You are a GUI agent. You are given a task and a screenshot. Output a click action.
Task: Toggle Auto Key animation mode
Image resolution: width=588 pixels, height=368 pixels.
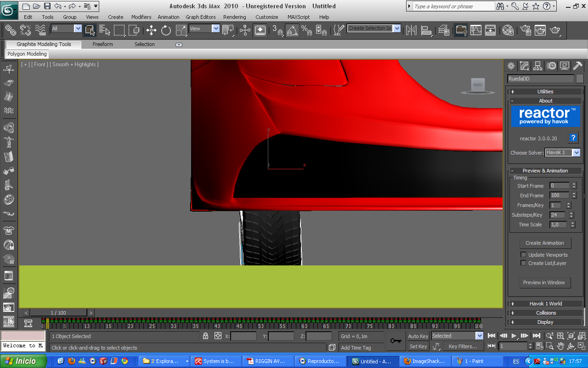(x=418, y=336)
